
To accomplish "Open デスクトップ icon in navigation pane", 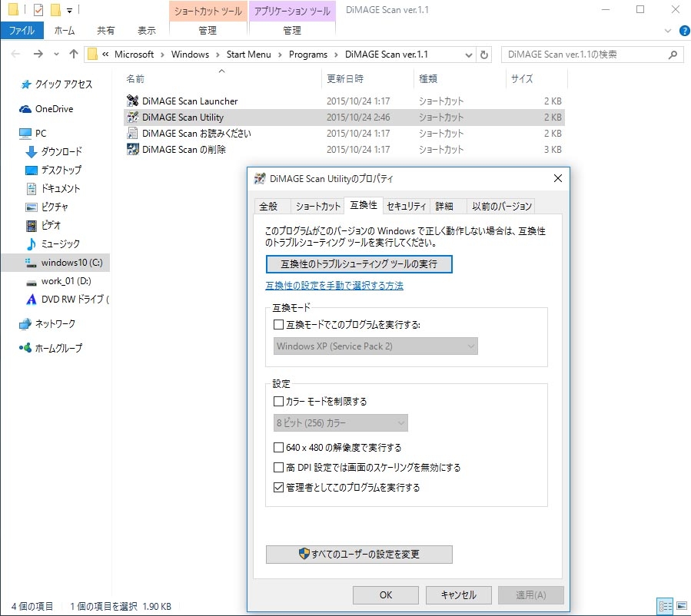I will (x=31, y=170).
